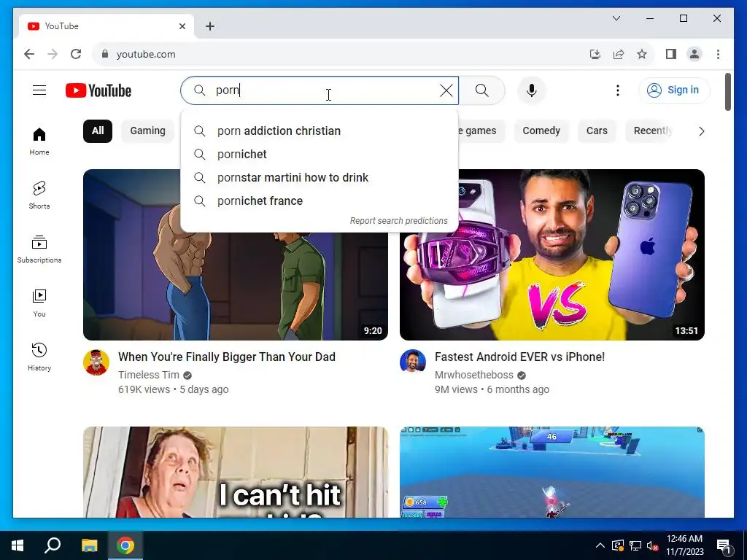The width and height of the screenshot is (747, 560).
Task: Click the Mrwhosetheboss channel avatar
Action: tap(413, 362)
